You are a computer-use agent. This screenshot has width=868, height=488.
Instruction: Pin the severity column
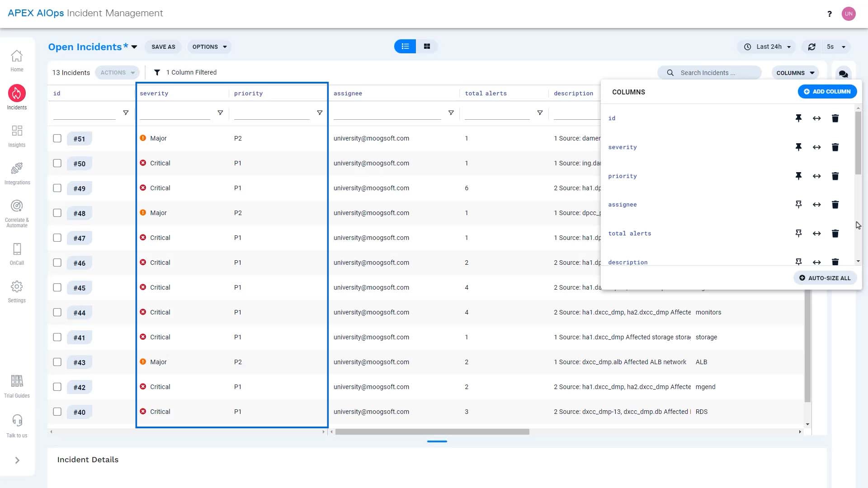798,147
